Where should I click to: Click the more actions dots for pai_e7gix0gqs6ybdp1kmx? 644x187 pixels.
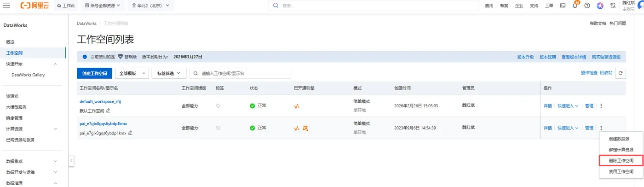(601, 128)
